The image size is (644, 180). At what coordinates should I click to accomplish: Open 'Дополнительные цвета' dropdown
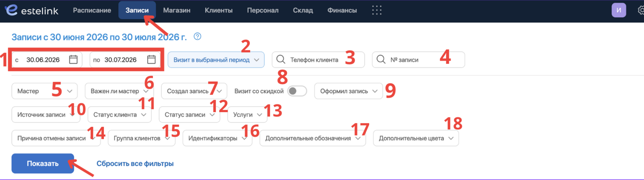416,138
